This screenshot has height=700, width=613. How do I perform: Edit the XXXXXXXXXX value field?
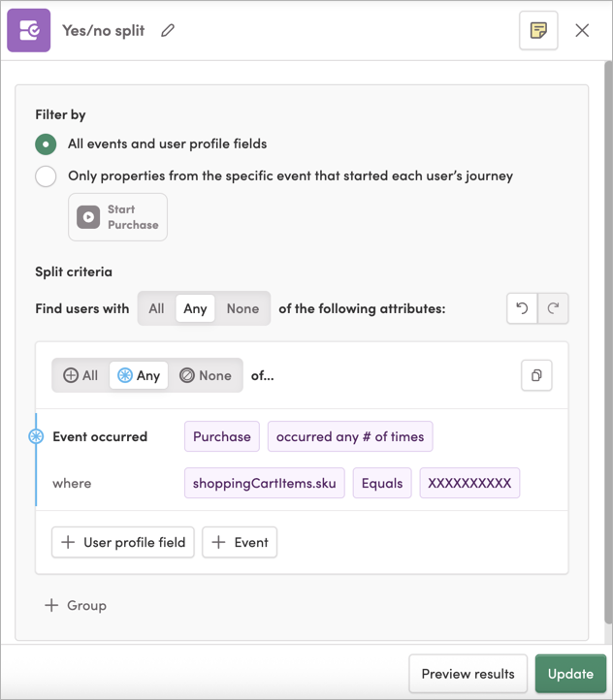[469, 483]
